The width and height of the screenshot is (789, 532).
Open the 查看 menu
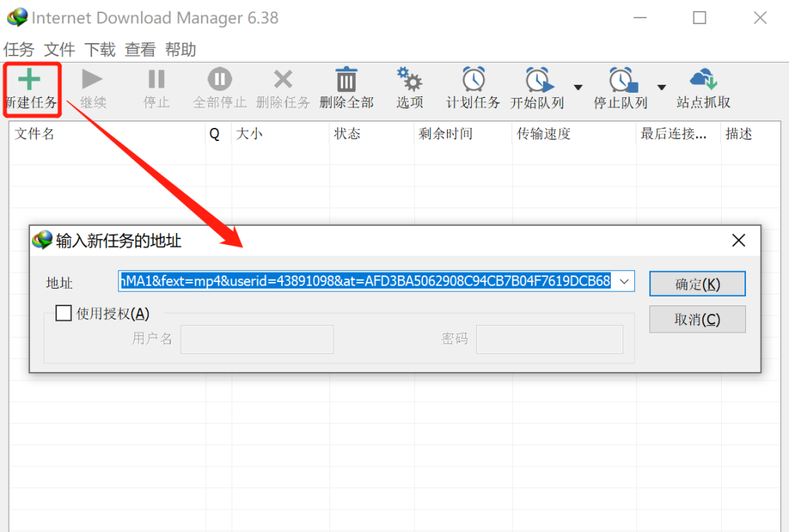coord(140,49)
